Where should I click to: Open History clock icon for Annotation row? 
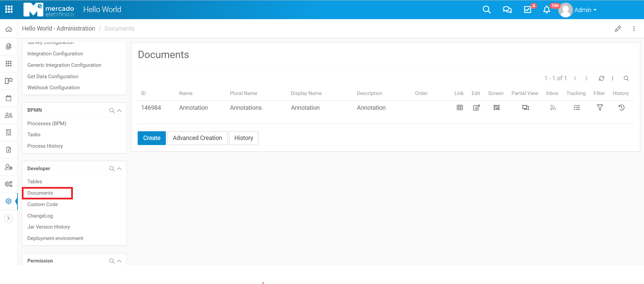(x=622, y=107)
